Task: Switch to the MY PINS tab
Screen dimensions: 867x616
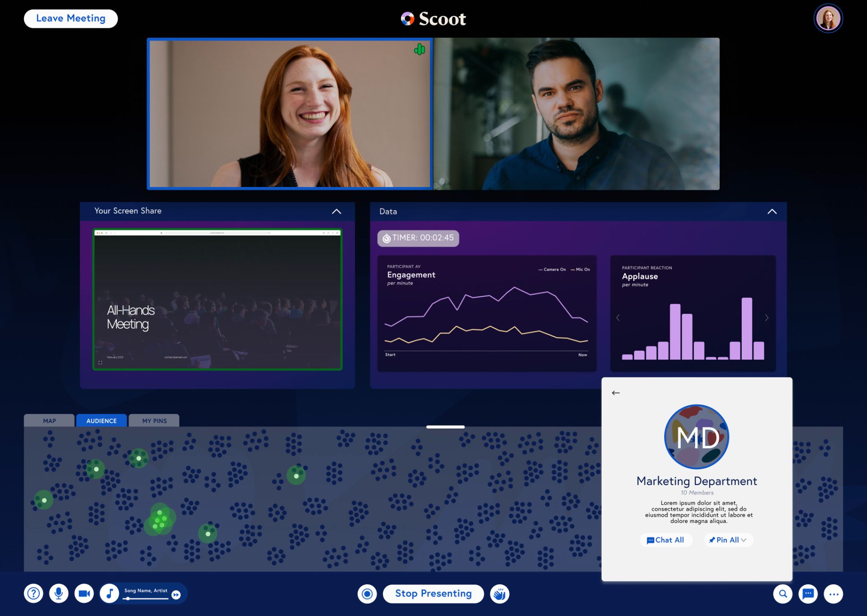Action: (x=154, y=421)
